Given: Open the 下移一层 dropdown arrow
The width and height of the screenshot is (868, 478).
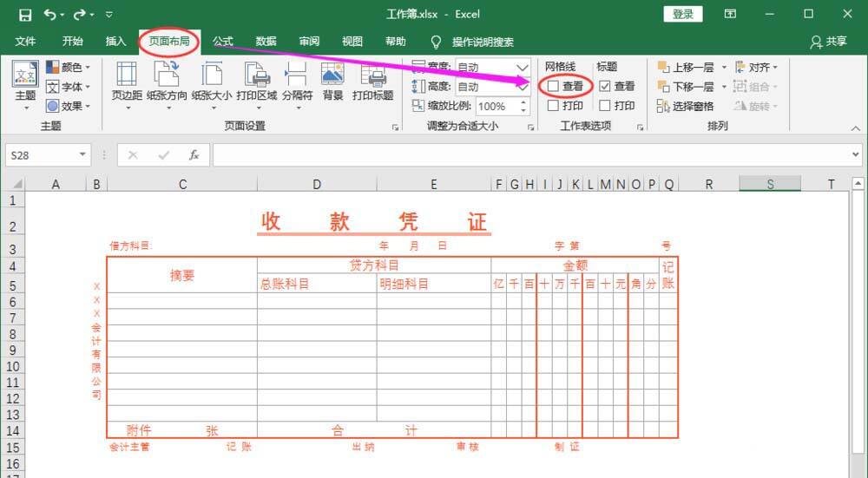Looking at the screenshot, I should [724, 87].
